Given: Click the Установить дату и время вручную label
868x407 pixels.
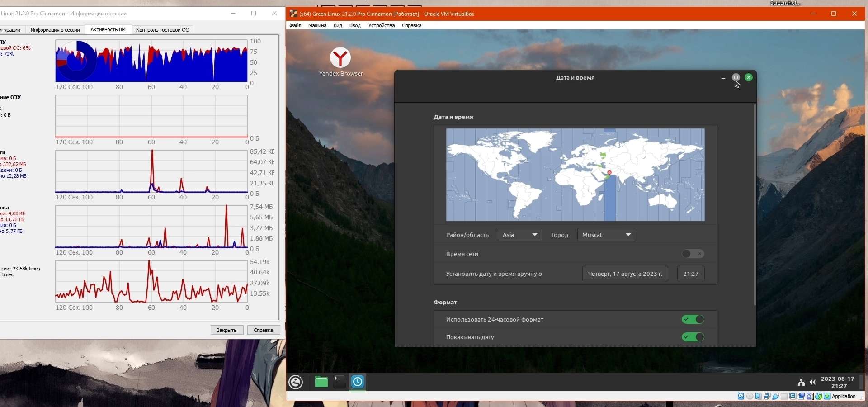Looking at the screenshot, I should coord(494,274).
